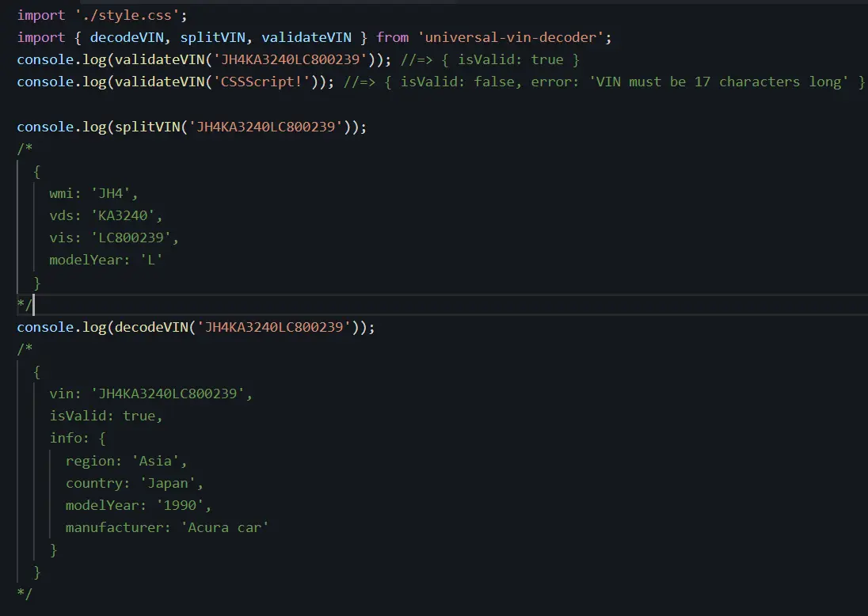Click the manufacturer: 'Acura car' comment

click(x=167, y=527)
